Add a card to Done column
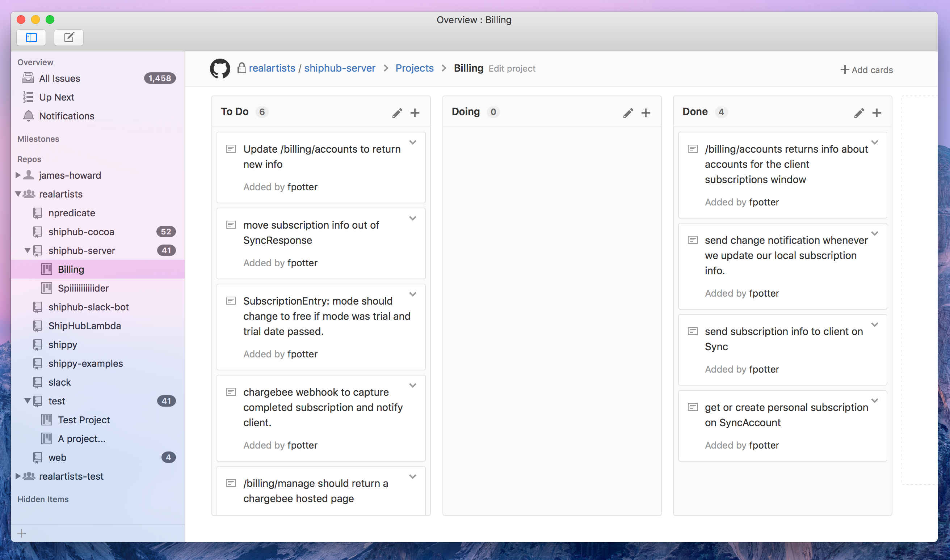This screenshot has height=560, width=950. click(x=877, y=113)
